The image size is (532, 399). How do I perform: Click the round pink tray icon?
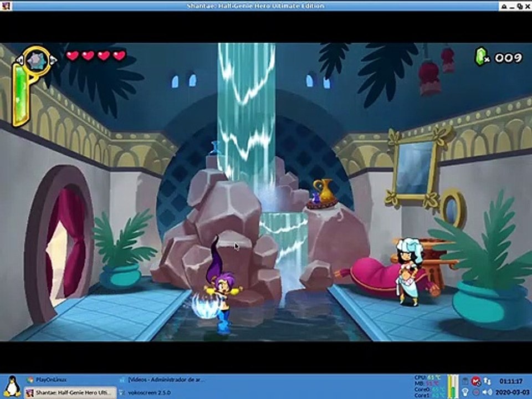[x=476, y=392]
